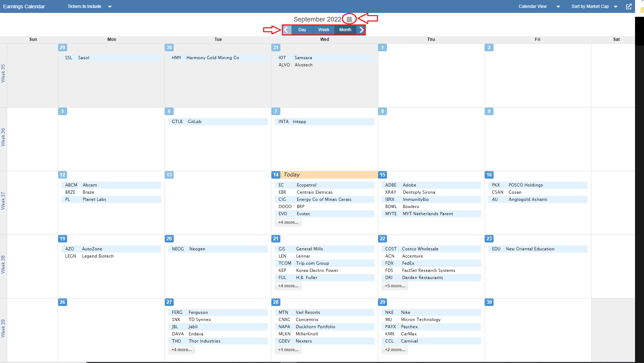The width and height of the screenshot is (644, 363).
Task: Show +2 more on September 29
Action: pos(395,350)
